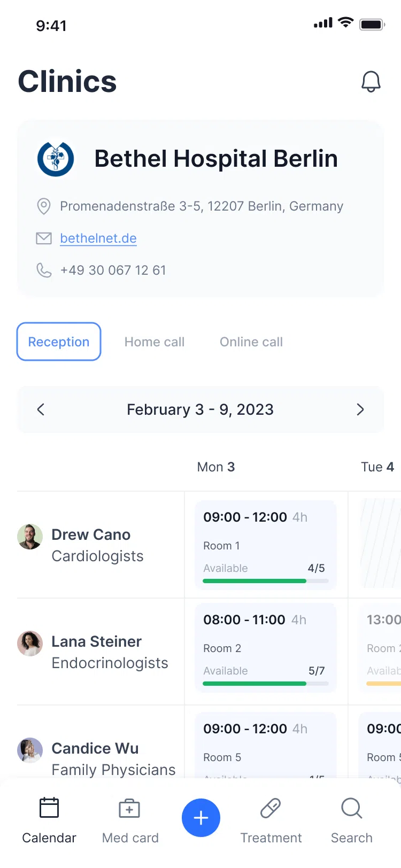Tap the phone handset icon
The height and width of the screenshot is (868, 401).
click(44, 270)
